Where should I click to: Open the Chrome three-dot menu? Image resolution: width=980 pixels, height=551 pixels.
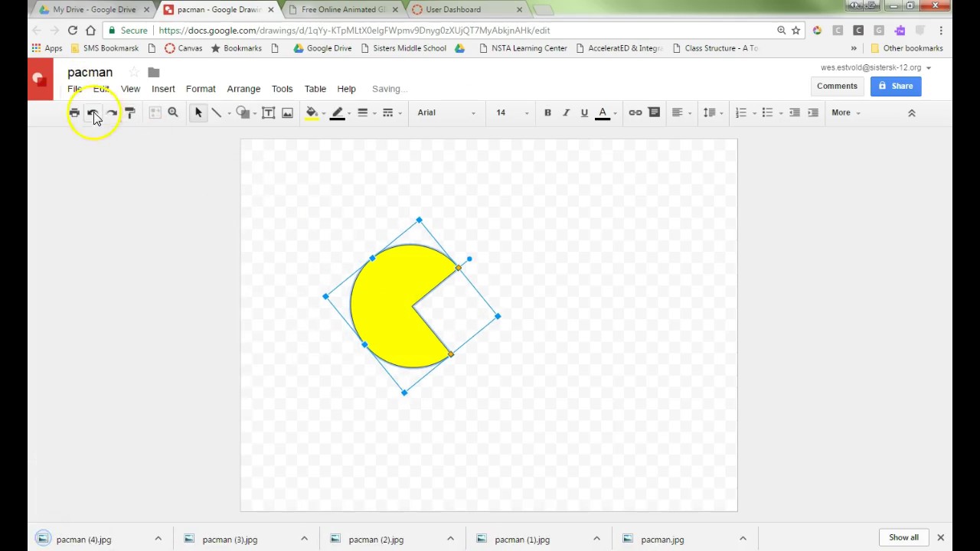tap(941, 31)
